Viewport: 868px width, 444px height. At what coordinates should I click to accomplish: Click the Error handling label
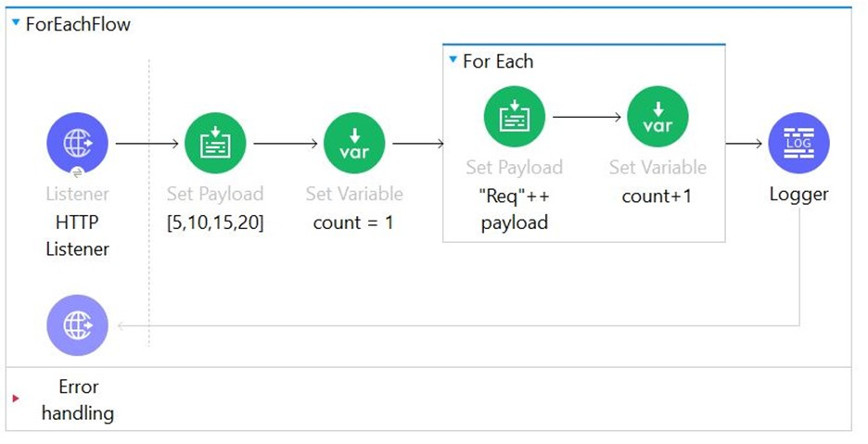(x=78, y=400)
